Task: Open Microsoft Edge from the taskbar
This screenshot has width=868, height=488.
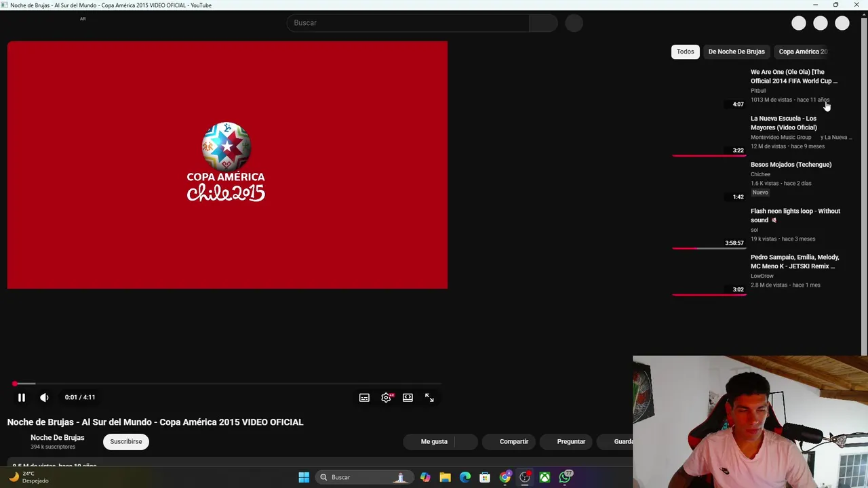Action: point(465,477)
